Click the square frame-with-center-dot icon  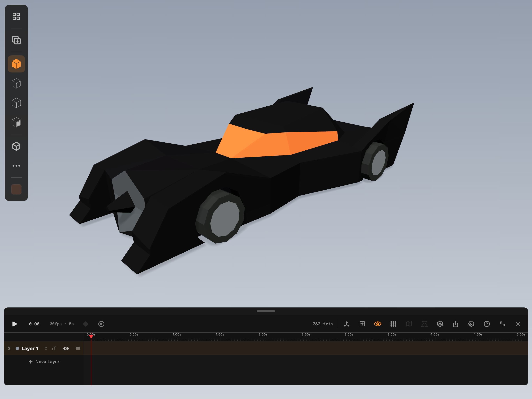coord(362,324)
